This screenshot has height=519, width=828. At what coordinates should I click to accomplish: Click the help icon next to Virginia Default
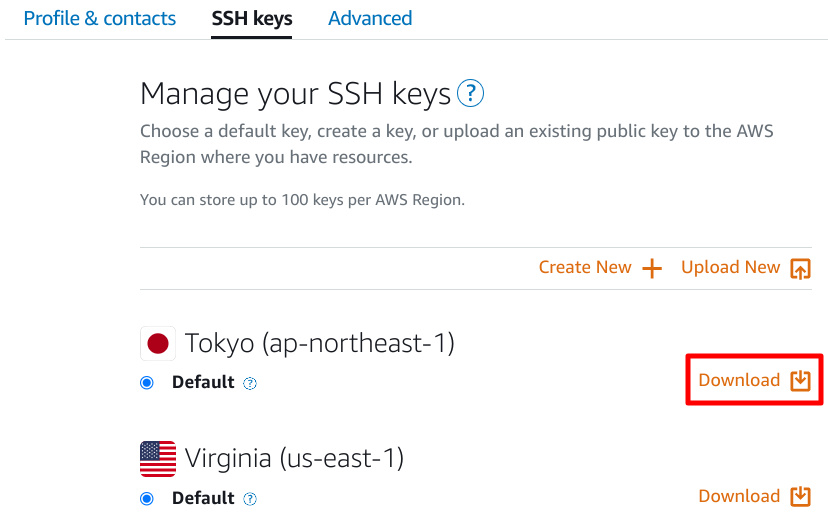(250, 499)
